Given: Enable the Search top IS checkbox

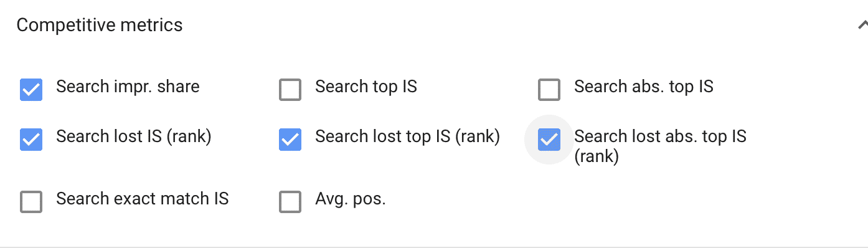Looking at the screenshot, I should [290, 90].
